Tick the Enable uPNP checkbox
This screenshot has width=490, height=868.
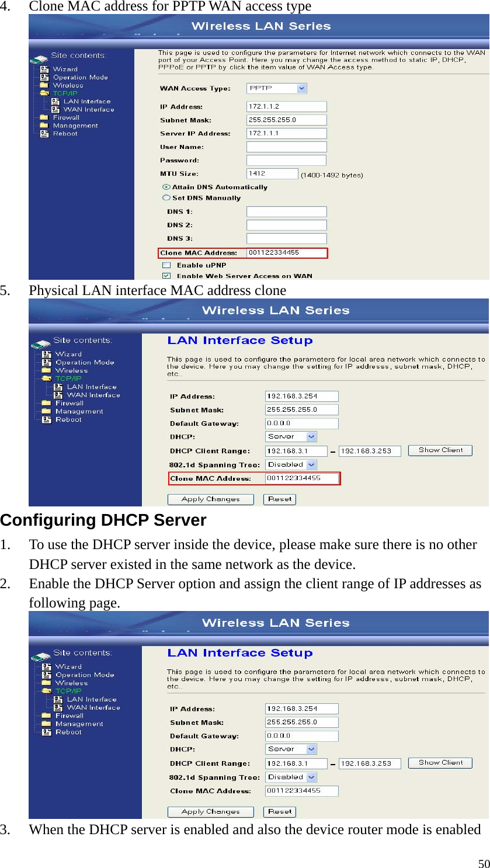[x=166, y=265]
